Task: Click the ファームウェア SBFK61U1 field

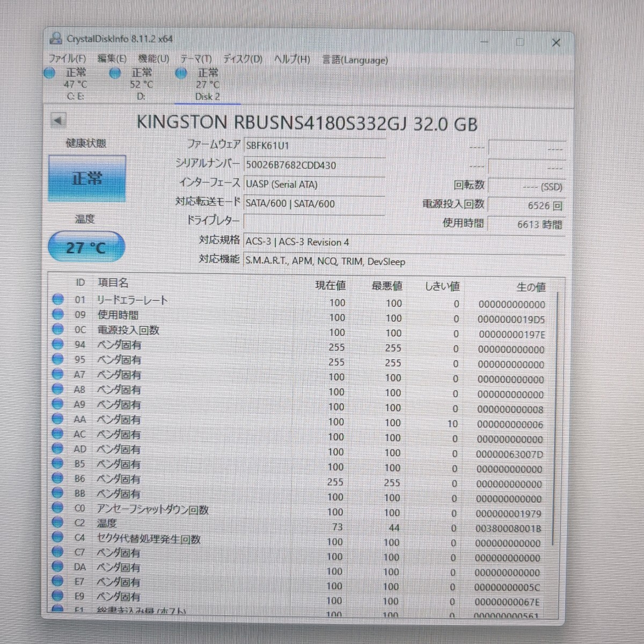Action: pos(314,145)
